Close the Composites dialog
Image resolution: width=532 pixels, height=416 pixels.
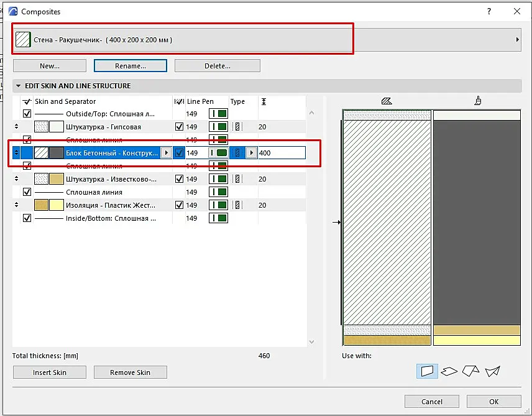[x=516, y=12]
